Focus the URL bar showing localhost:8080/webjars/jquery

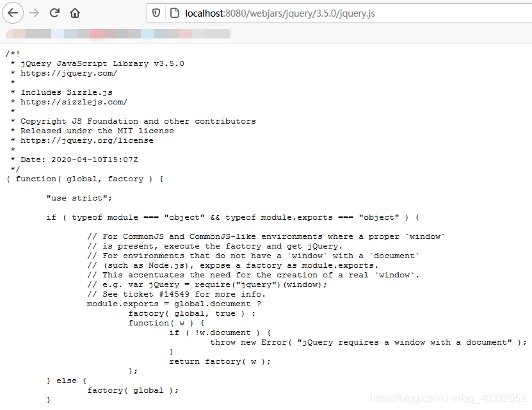coord(339,13)
